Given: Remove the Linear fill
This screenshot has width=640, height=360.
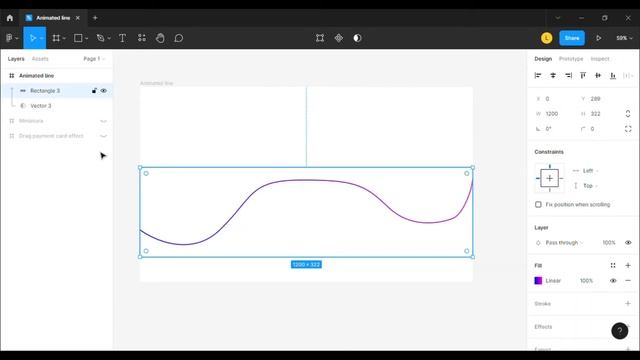Looking at the screenshot, I should click(x=628, y=280).
